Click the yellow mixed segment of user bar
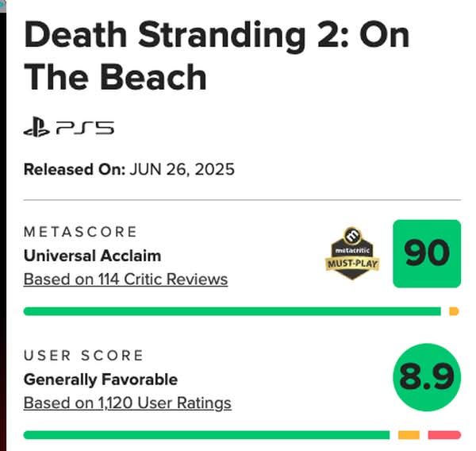This screenshot has height=451, width=476. click(409, 435)
